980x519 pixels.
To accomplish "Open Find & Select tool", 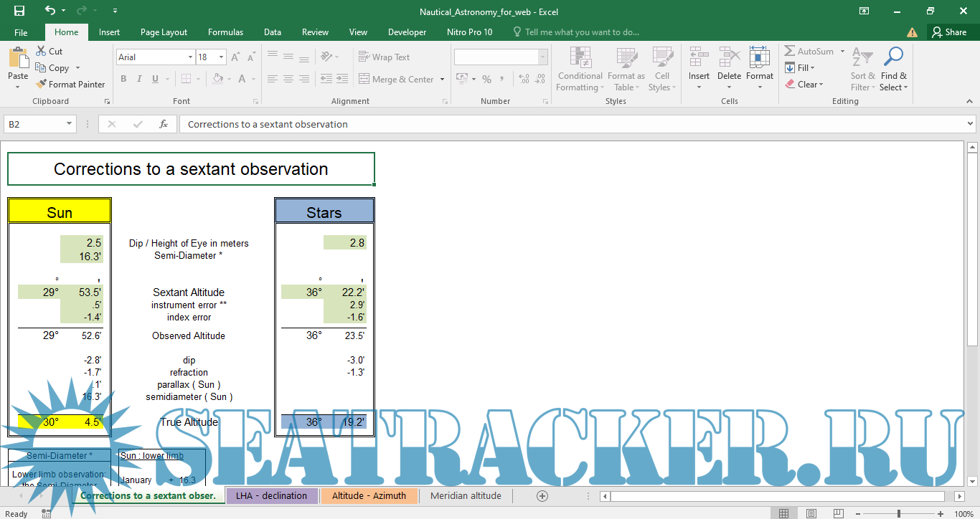I will point(893,69).
